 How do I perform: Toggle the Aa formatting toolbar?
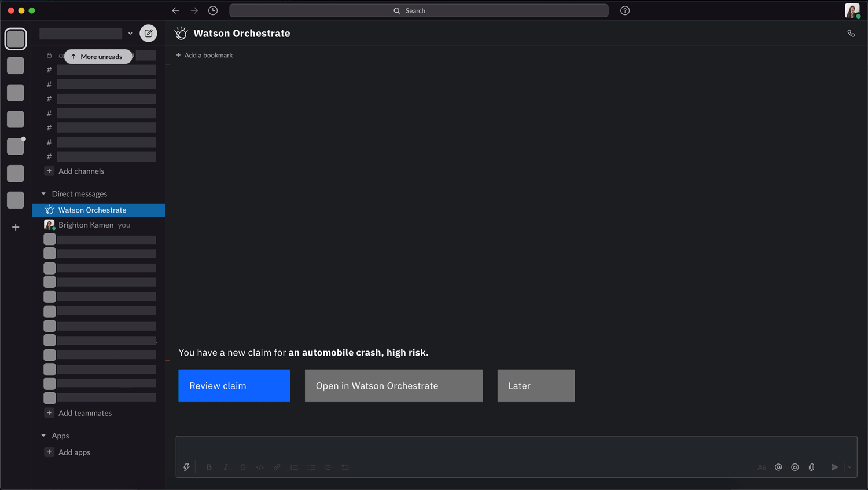coord(762,467)
